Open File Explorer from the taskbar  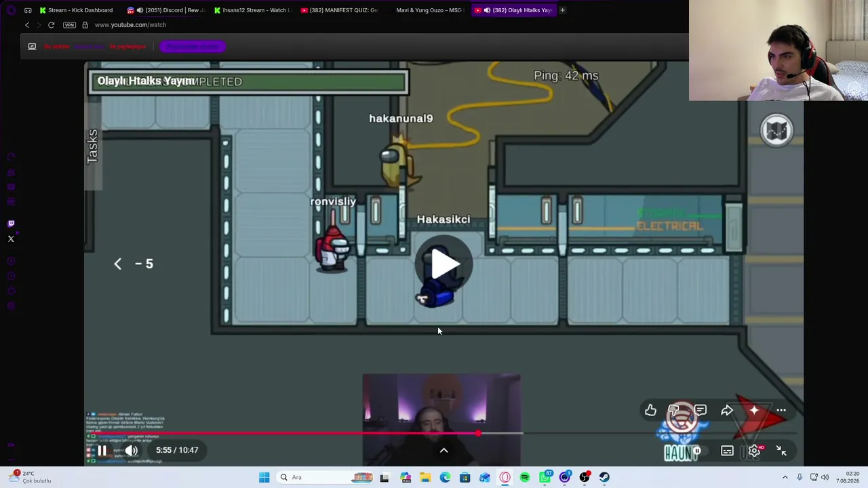coord(425,477)
